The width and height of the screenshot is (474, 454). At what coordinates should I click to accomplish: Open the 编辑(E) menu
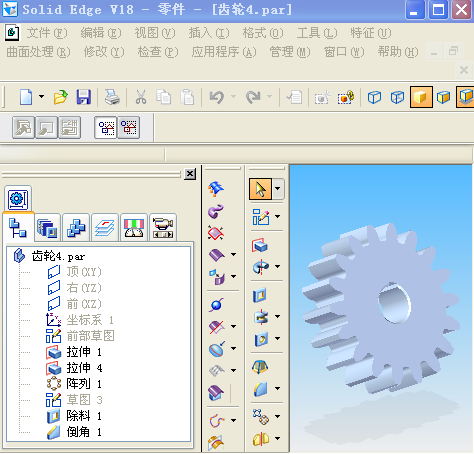coord(101,33)
